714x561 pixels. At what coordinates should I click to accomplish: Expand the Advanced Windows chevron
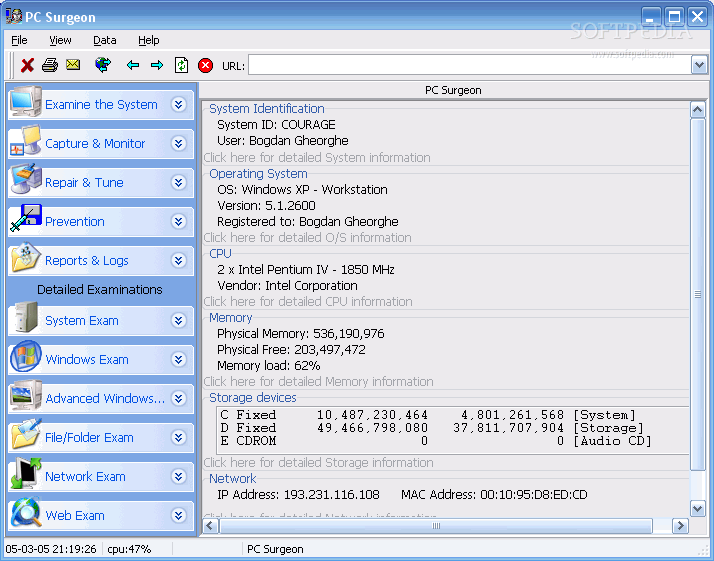click(178, 398)
